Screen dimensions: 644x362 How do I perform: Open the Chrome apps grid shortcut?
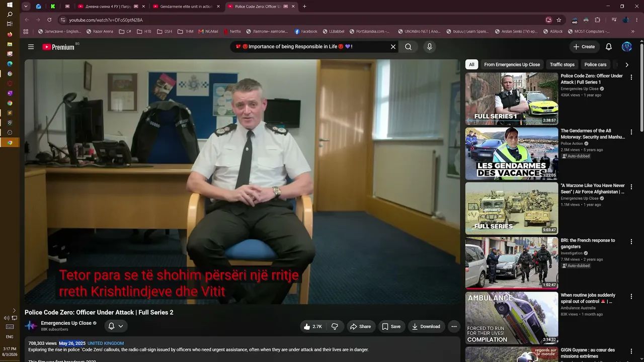tap(26, 31)
